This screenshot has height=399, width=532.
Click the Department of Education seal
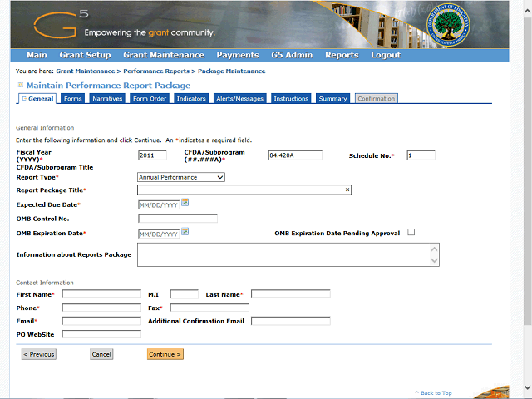(448, 25)
